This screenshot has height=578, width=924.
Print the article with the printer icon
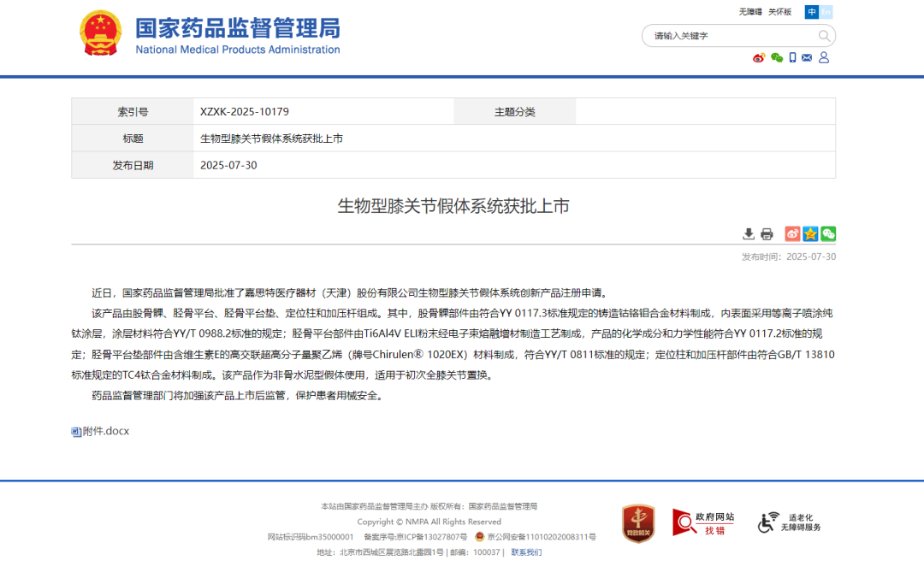[x=767, y=234]
